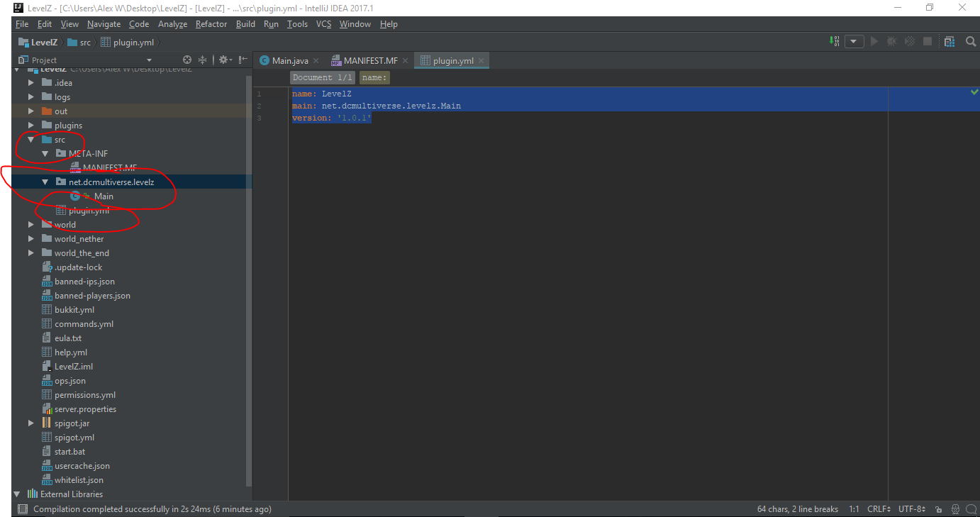Click the Search Everywhere magnifier icon
The image size is (980, 517).
[x=971, y=41]
